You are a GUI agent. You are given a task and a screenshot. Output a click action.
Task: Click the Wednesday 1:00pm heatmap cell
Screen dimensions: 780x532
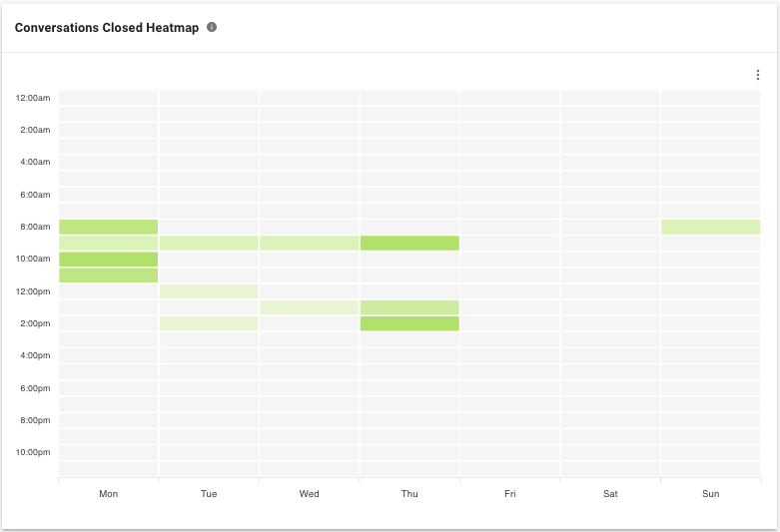[309, 307]
